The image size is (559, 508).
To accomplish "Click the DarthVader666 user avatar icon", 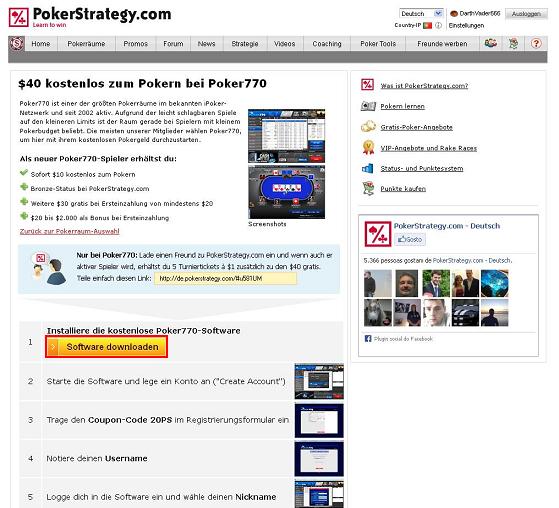I will coord(454,14).
